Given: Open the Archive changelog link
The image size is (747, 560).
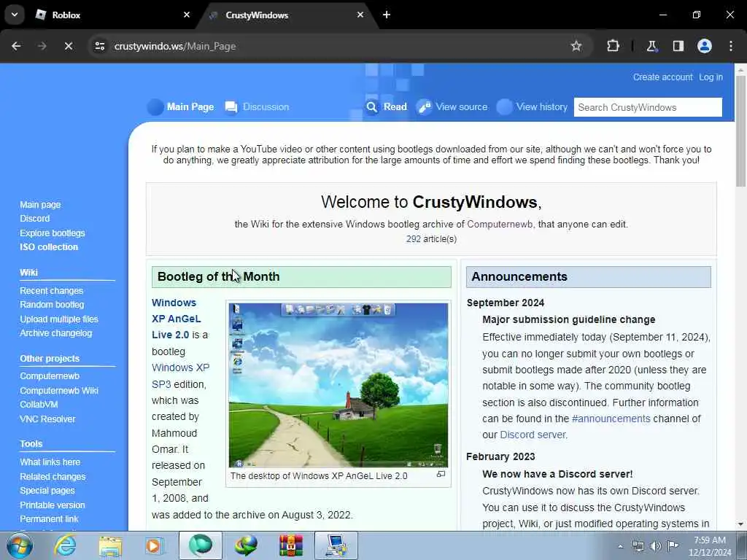Looking at the screenshot, I should click(55, 333).
